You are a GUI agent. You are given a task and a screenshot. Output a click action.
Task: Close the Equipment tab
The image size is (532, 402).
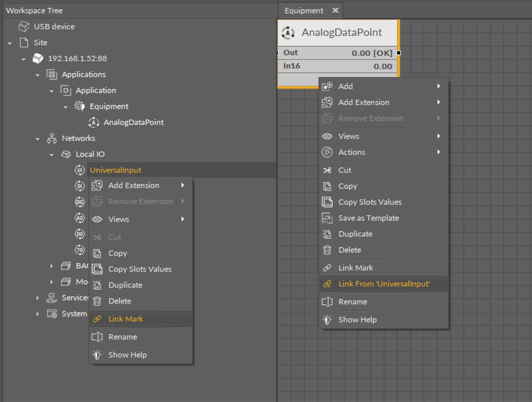pos(335,10)
